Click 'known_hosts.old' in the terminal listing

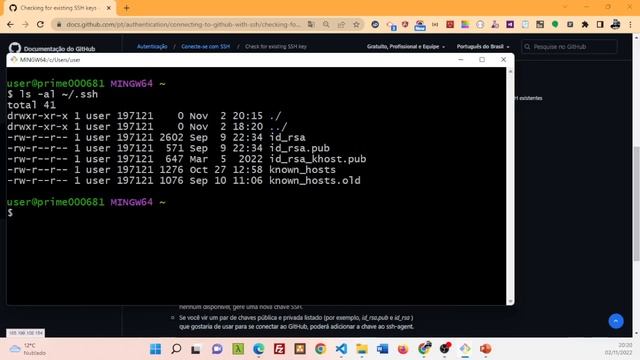pyautogui.click(x=315, y=180)
